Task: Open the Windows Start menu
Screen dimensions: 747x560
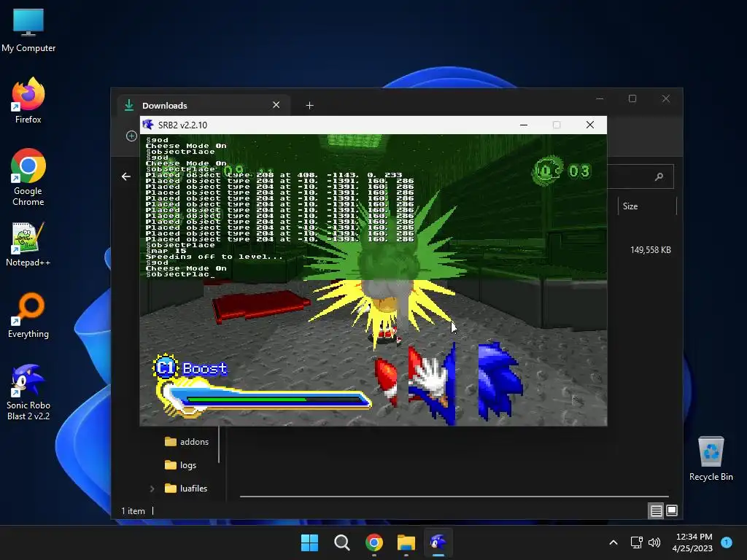Action: 309,542
